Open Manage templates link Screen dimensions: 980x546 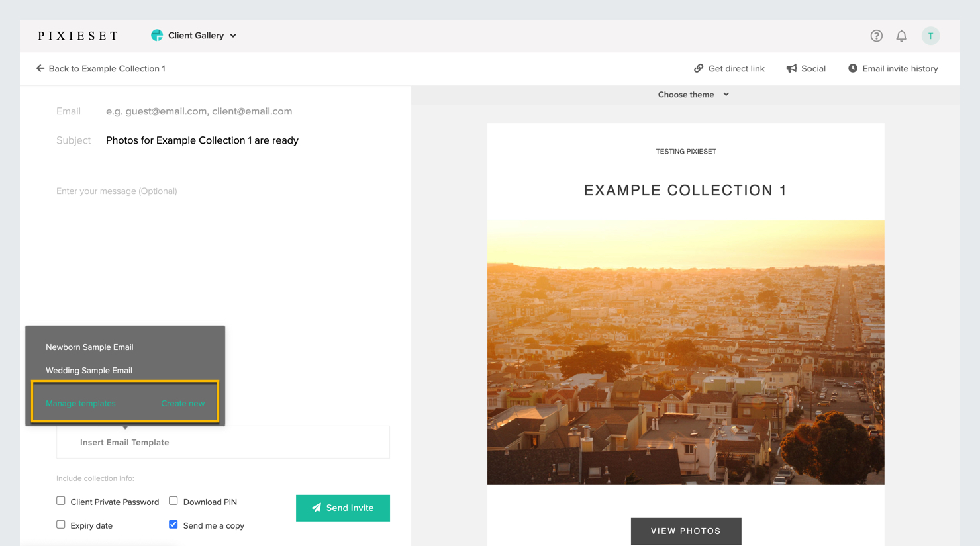[x=81, y=403]
